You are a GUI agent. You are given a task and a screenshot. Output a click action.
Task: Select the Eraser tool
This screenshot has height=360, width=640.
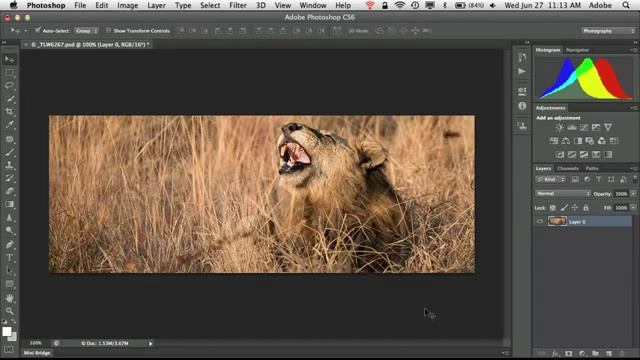[9, 191]
